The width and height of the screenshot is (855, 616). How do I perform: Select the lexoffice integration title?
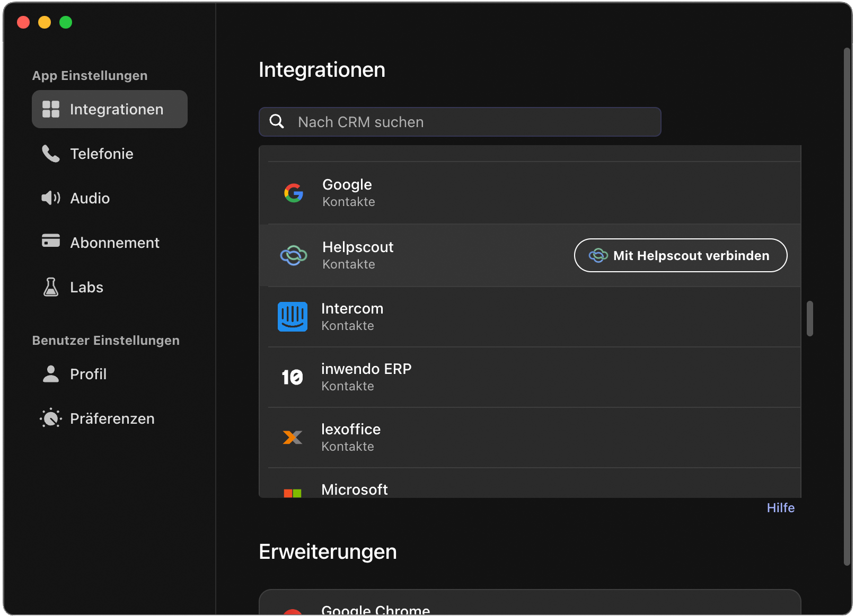click(351, 429)
